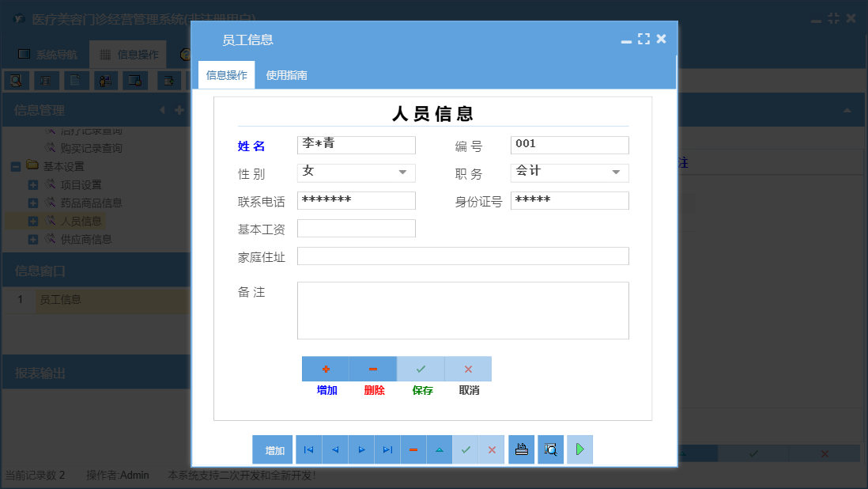Switch to the 使用指南 tab
The image size is (868, 489).
coord(285,74)
